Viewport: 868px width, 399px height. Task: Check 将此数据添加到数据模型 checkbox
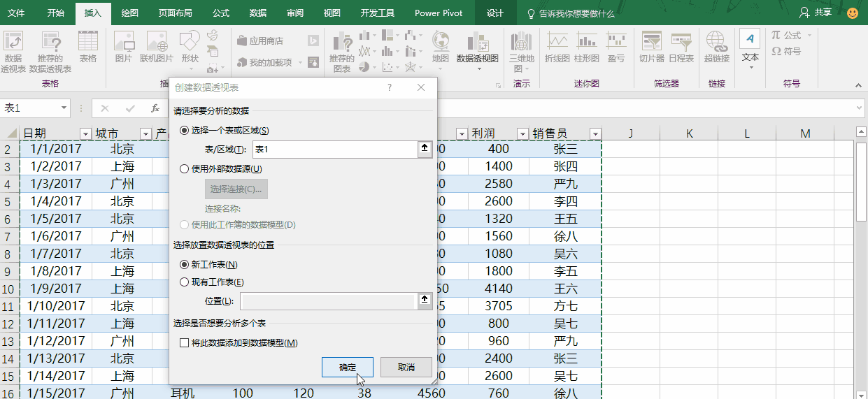pyautogui.click(x=185, y=343)
